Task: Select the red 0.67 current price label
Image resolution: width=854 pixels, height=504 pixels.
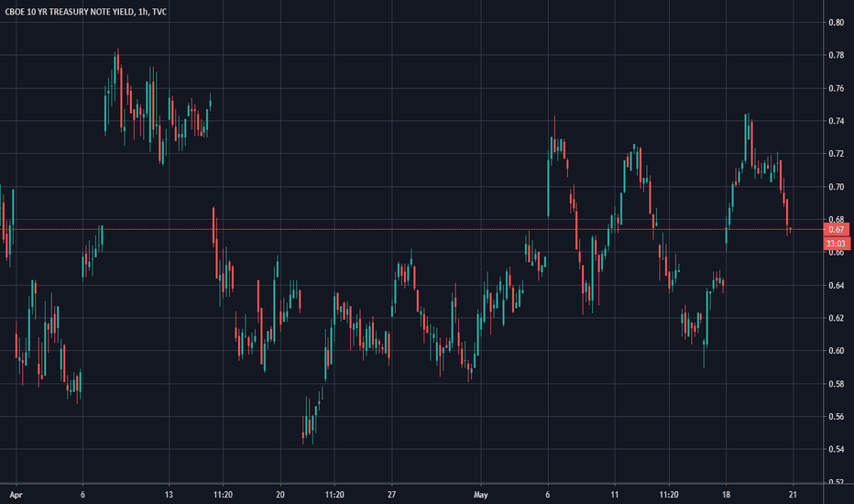Action: pos(836,230)
